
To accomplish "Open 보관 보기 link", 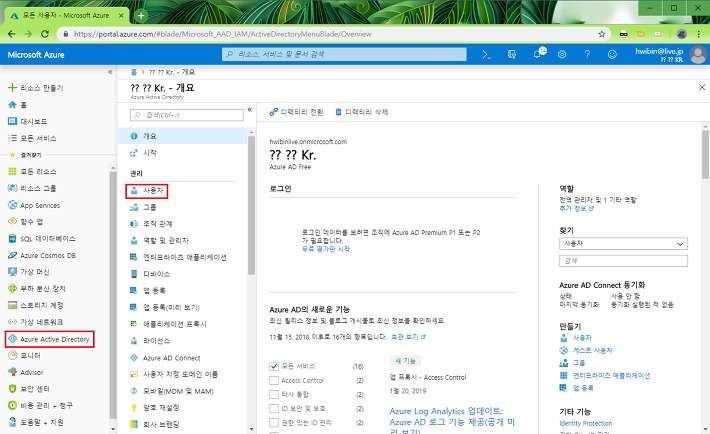I will [408, 337].
